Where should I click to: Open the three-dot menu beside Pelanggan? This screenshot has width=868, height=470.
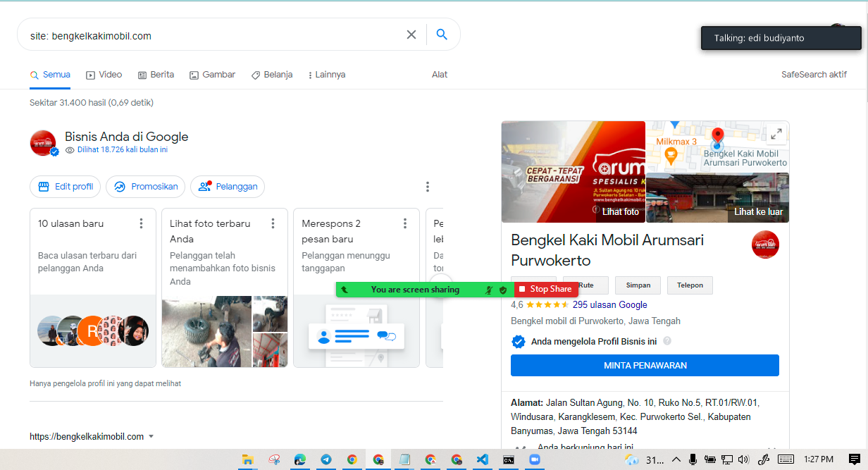[427, 187]
